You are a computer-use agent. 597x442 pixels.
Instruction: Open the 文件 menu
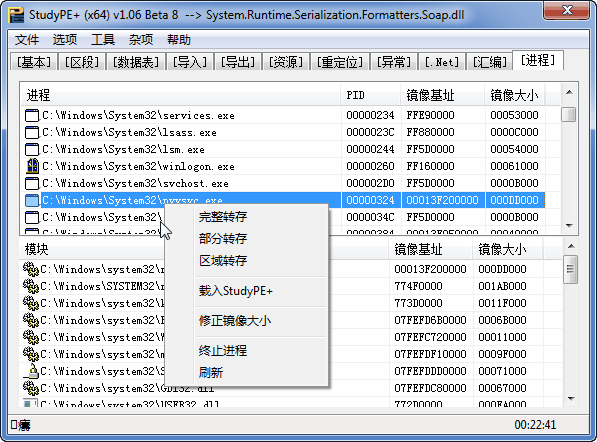tap(27, 40)
